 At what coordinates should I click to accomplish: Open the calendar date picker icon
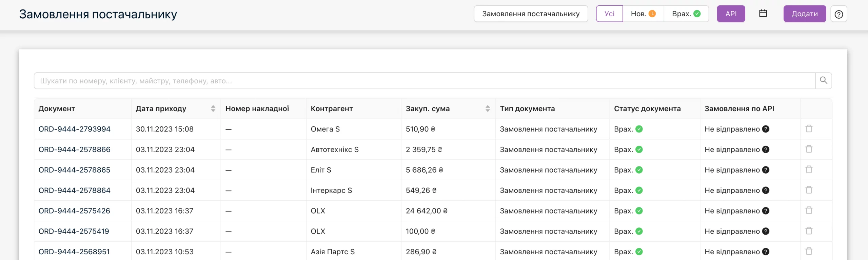click(x=763, y=14)
